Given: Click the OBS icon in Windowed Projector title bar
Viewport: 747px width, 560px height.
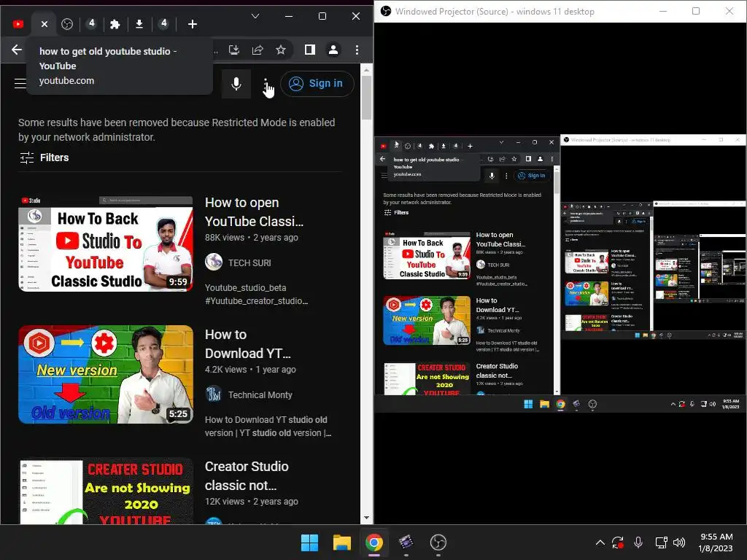Looking at the screenshot, I should click(386, 11).
